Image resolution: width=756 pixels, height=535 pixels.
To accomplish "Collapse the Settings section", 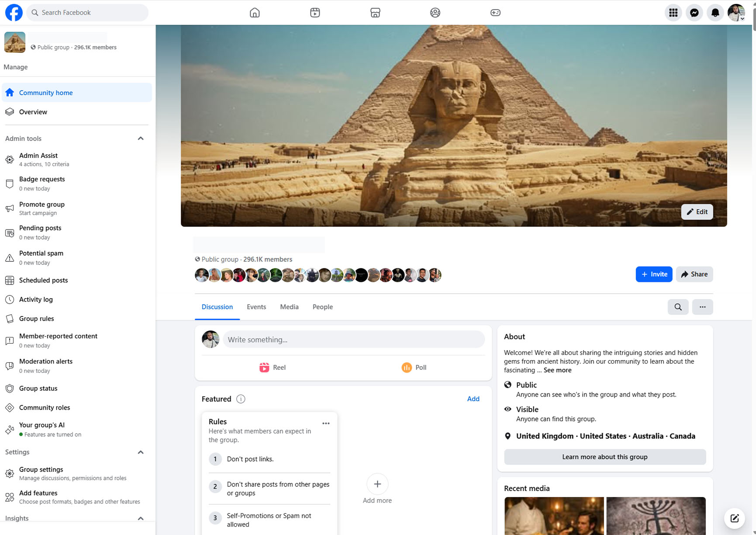I will (141, 452).
